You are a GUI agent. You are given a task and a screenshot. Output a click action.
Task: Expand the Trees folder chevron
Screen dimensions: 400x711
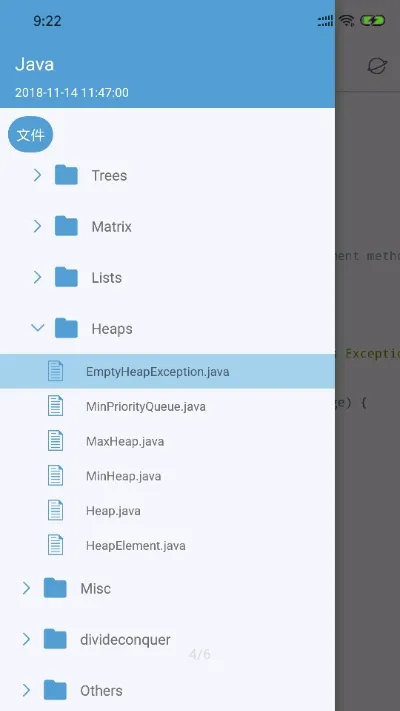(x=37, y=175)
